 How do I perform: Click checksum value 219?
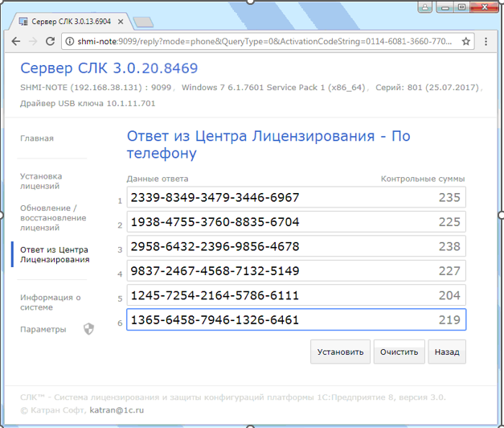coord(449,319)
